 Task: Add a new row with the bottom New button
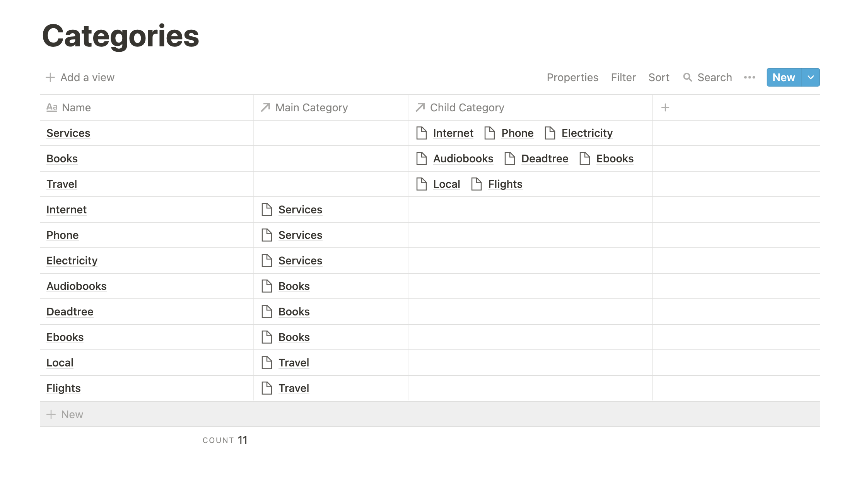pos(430,414)
